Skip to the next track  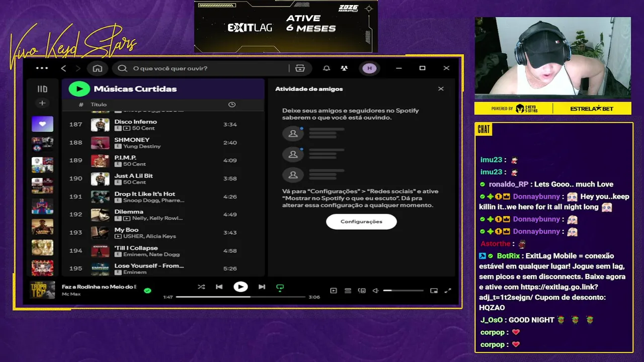[x=262, y=287]
